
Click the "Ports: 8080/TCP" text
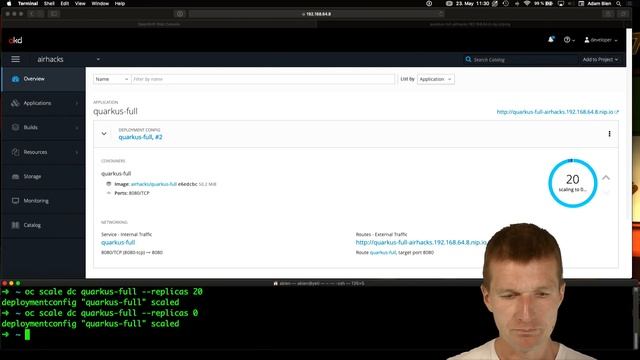[x=132, y=193]
